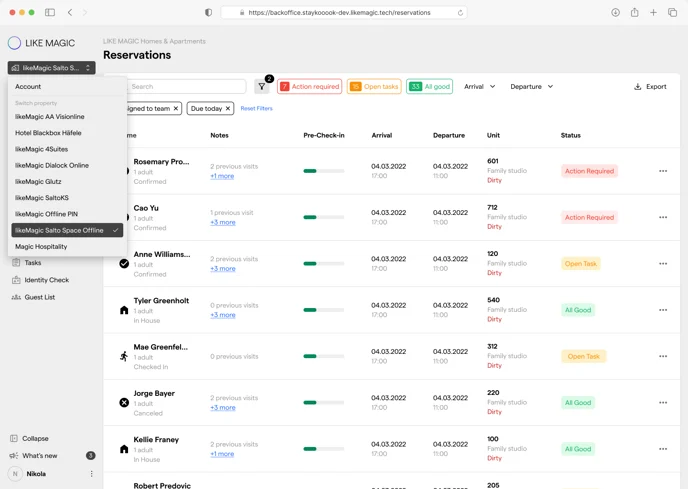Open +1 more notes for Rosemary Pro

(x=222, y=176)
